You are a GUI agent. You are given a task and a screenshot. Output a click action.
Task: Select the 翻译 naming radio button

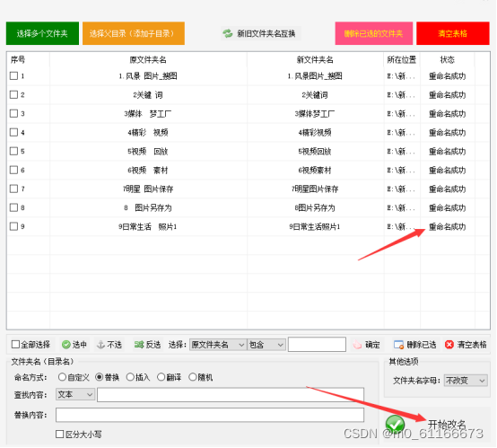coord(161,377)
